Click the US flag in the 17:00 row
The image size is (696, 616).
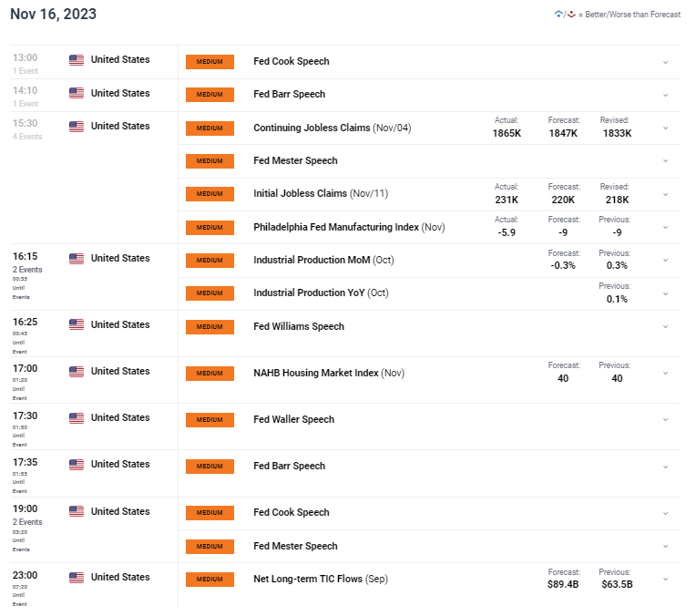pos(77,372)
